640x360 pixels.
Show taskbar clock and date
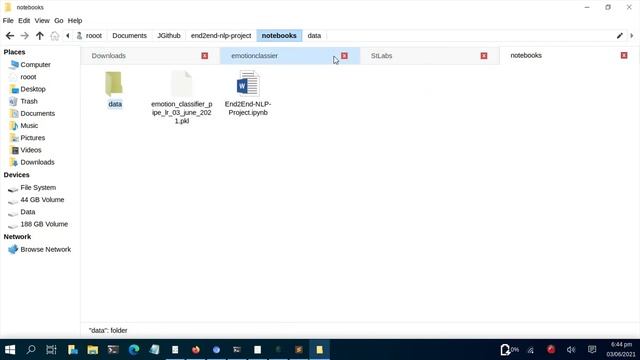621,350
